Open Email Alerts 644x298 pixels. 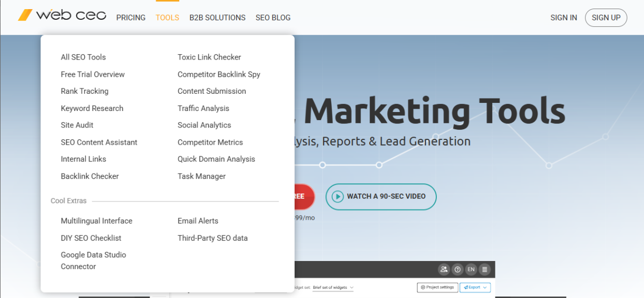[198, 221]
